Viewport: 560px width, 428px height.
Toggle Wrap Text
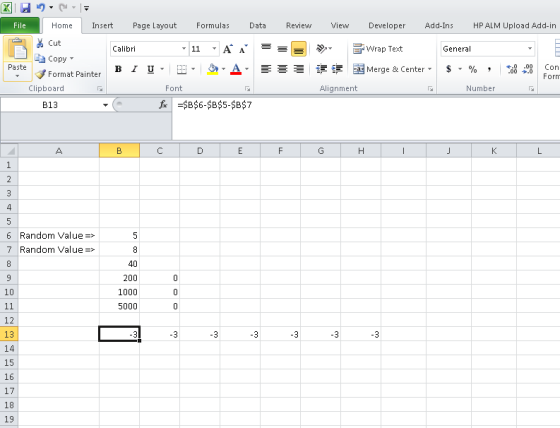pyautogui.click(x=378, y=49)
